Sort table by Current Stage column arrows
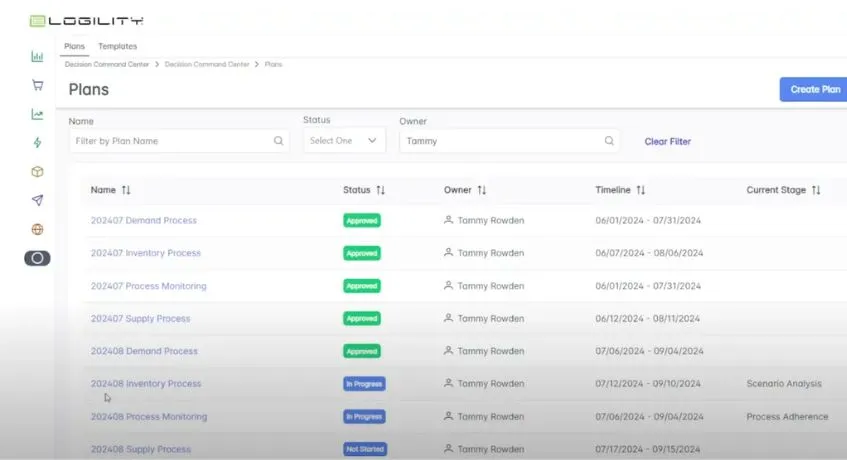Image resolution: width=847 pixels, height=460 pixels. tap(816, 190)
